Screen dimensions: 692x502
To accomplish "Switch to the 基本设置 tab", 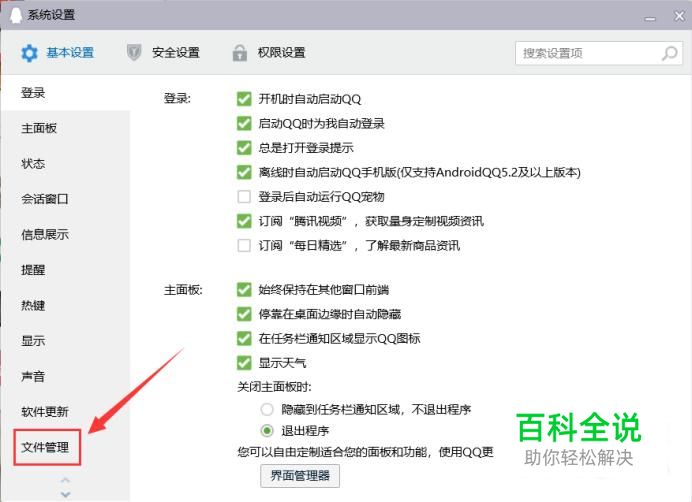I will click(58, 53).
